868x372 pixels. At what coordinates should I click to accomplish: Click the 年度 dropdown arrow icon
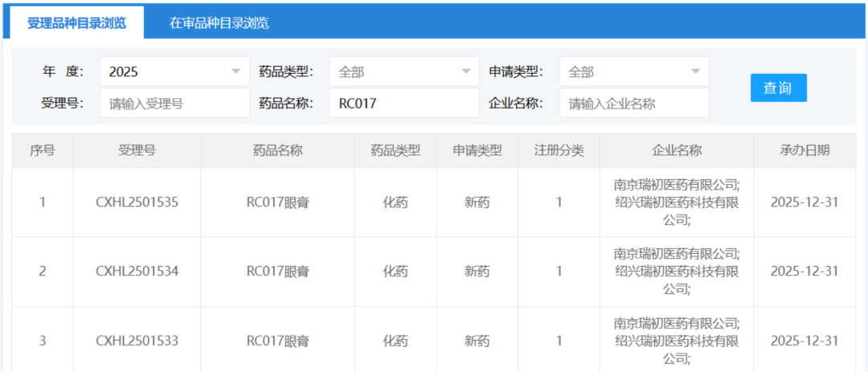click(x=235, y=72)
